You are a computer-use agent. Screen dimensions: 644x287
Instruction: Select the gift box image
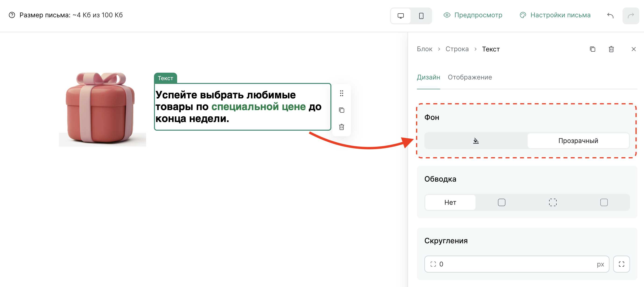pyautogui.click(x=102, y=109)
